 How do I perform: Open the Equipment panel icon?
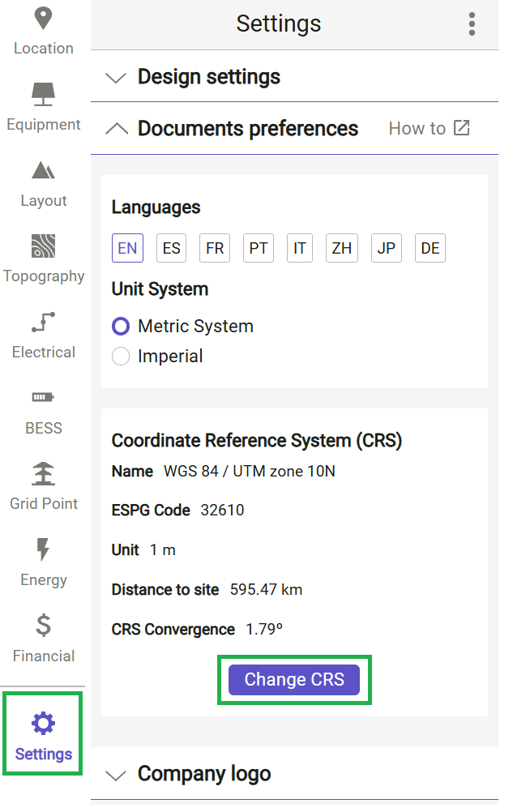click(43, 94)
